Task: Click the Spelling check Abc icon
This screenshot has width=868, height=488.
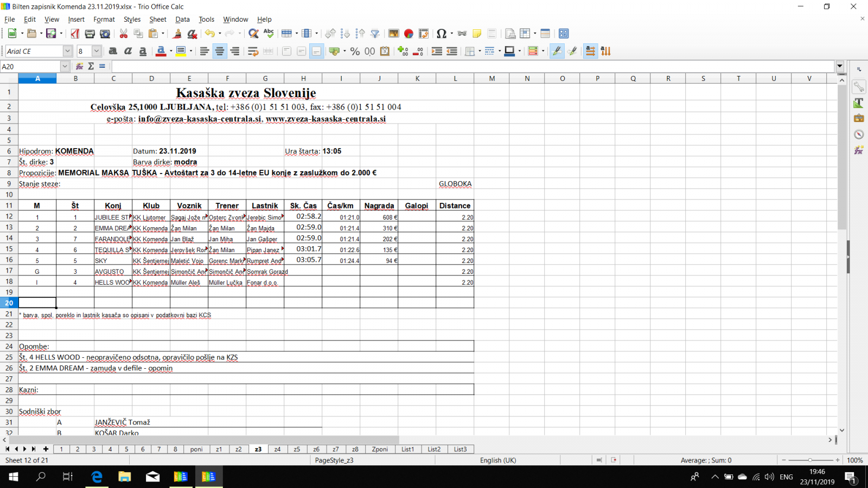Action: (x=269, y=34)
